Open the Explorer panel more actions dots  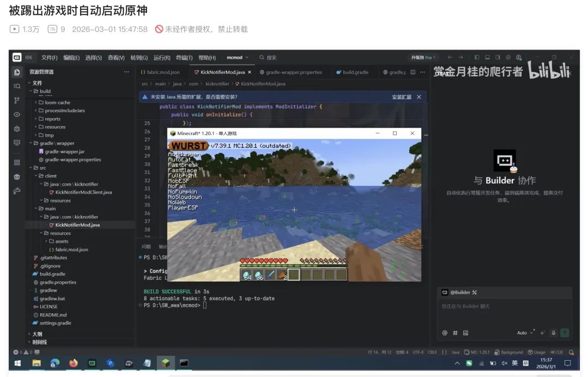pyautogui.click(x=126, y=72)
